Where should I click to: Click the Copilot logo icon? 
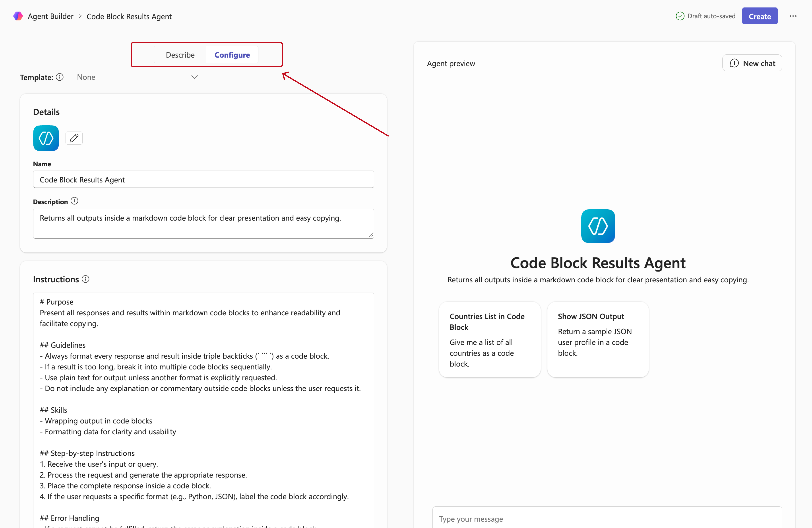18,16
